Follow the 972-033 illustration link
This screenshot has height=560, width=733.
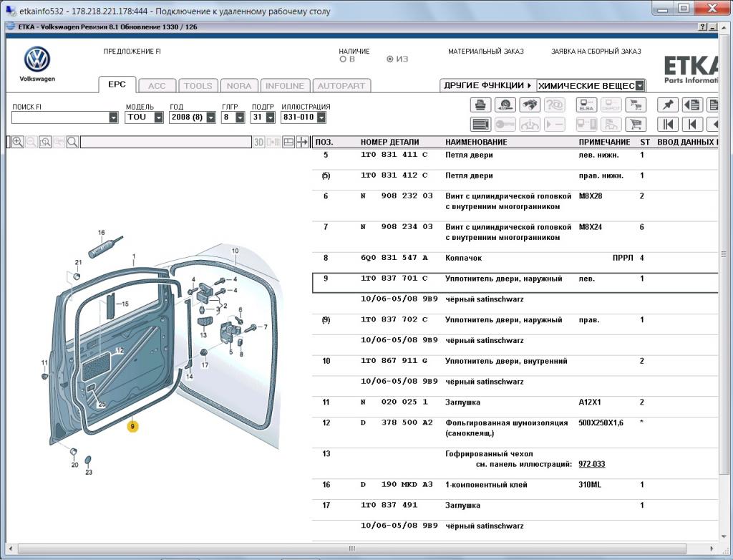pyautogui.click(x=592, y=464)
